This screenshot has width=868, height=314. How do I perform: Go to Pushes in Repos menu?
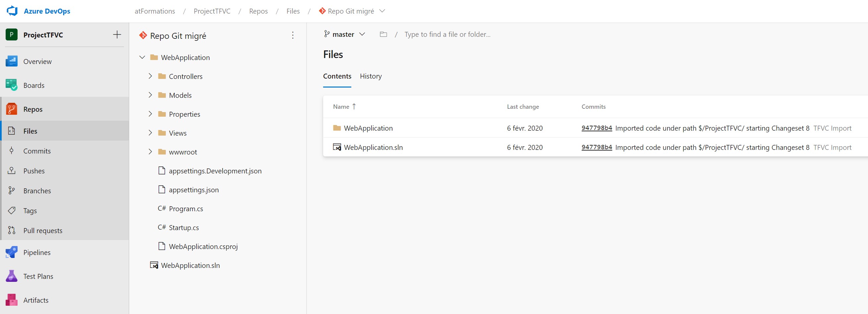coord(34,171)
